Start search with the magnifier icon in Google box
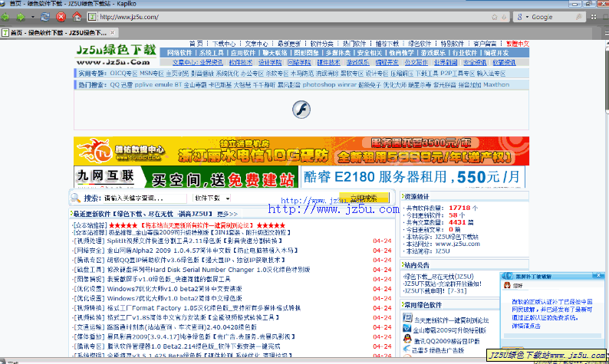609x364 pixels. tap(579, 17)
